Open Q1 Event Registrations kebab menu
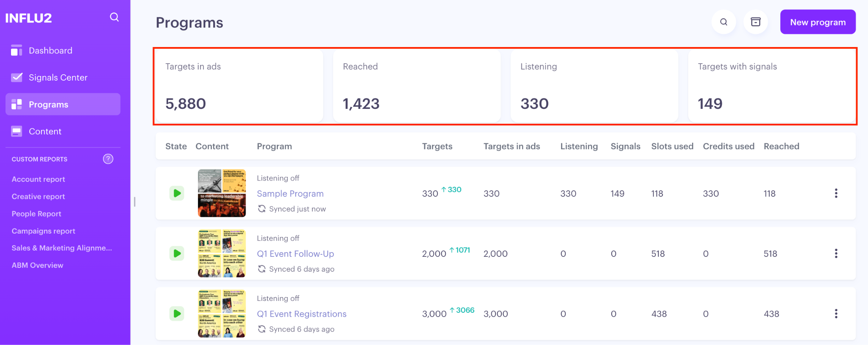868x345 pixels. [x=836, y=314]
